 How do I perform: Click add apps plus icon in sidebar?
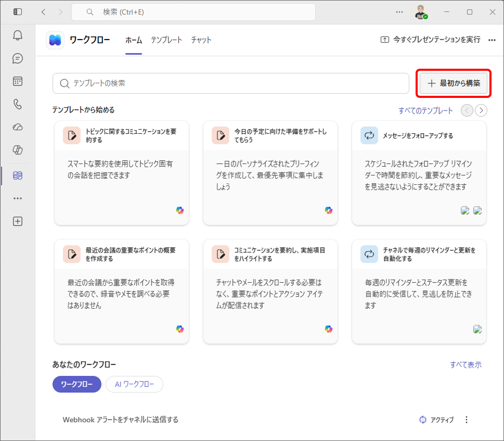coord(18,221)
